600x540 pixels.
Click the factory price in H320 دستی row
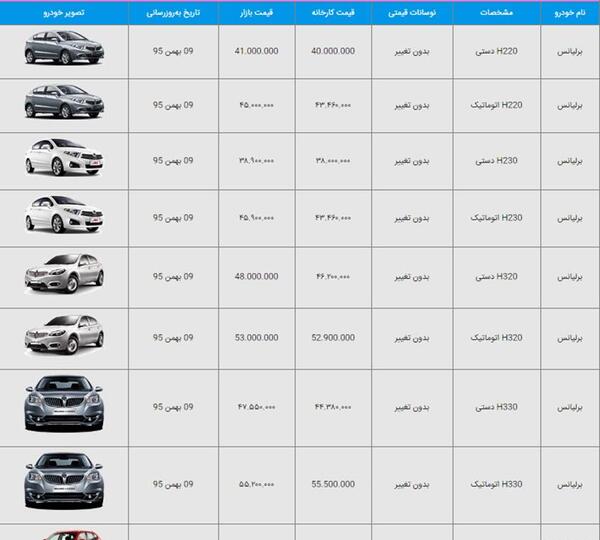(333, 276)
